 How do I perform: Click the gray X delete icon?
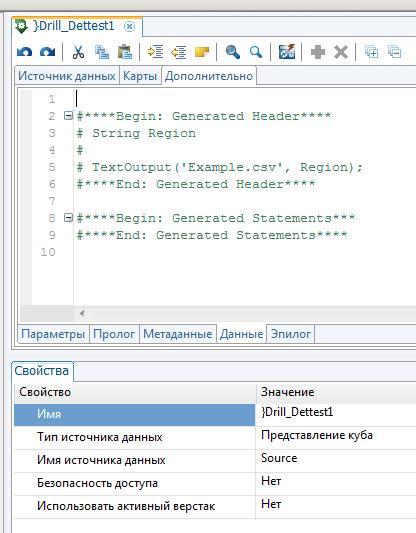(x=341, y=52)
